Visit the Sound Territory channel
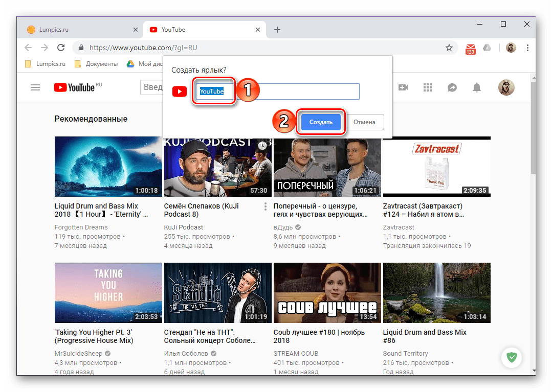 pos(406,353)
